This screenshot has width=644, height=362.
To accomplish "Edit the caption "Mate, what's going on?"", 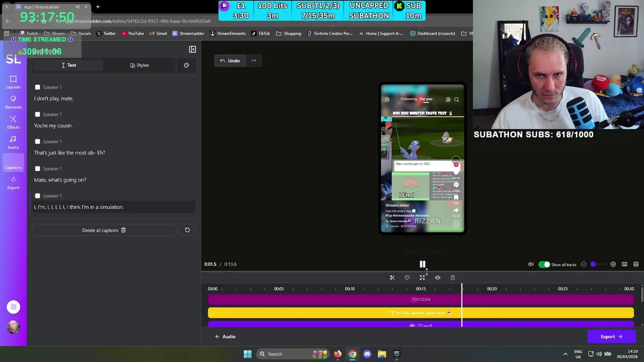I will coord(60,180).
